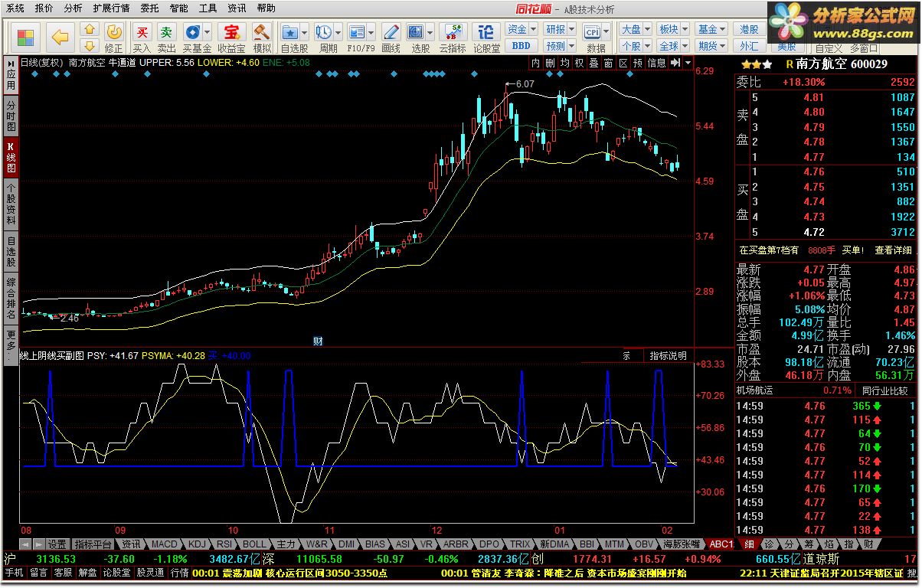
Task: Toggle 内 in the chart header
Action: [x=536, y=63]
